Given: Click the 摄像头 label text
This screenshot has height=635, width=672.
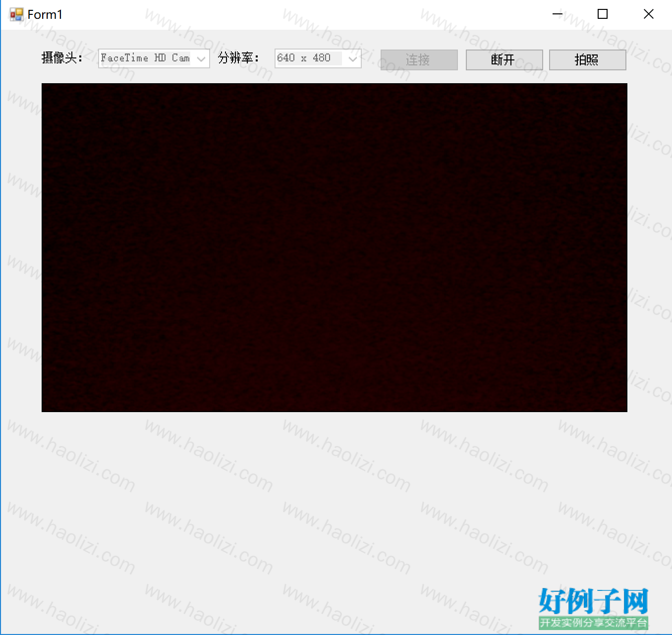Looking at the screenshot, I should click(x=62, y=58).
